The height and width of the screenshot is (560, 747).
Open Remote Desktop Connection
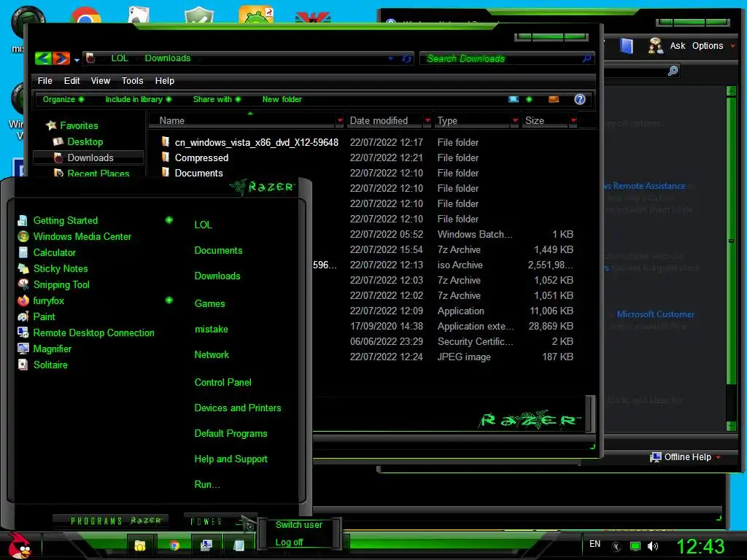coord(93,332)
